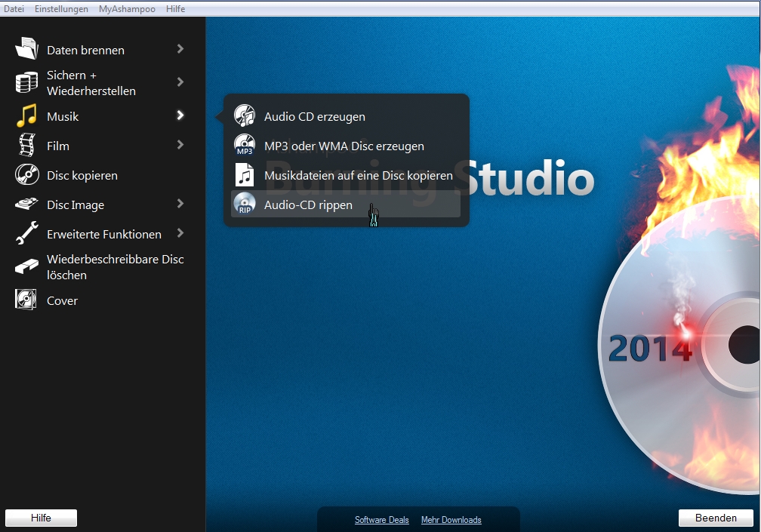This screenshot has width=761, height=532.
Task: Expand the Erweiterte Funktionen submenu arrow
Action: 180,233
